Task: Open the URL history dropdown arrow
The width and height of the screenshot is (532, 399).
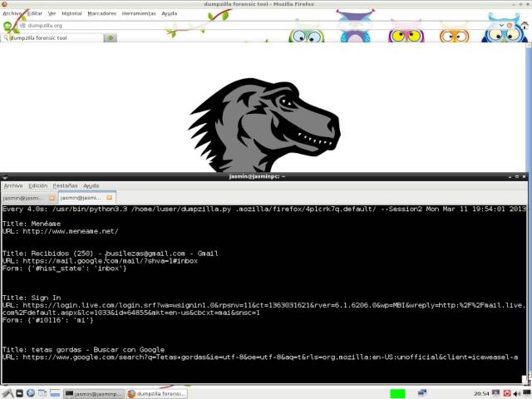Action: (501, 26)
